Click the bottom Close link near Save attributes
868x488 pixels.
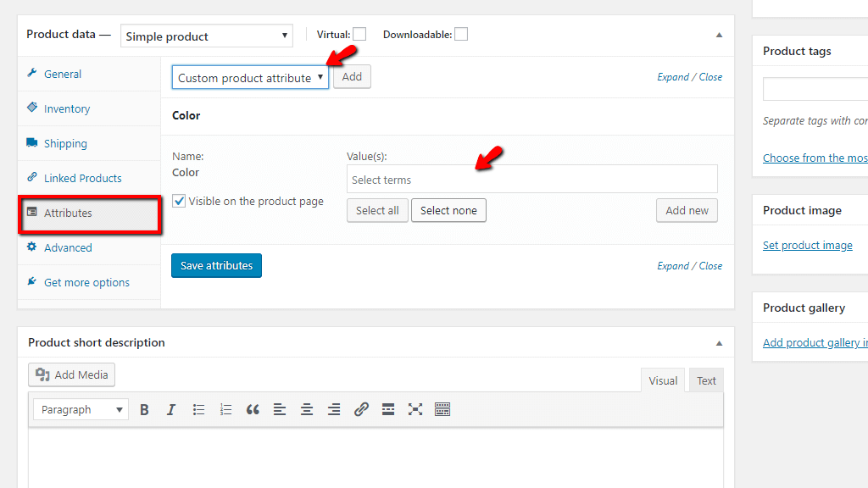coord(710,265)
